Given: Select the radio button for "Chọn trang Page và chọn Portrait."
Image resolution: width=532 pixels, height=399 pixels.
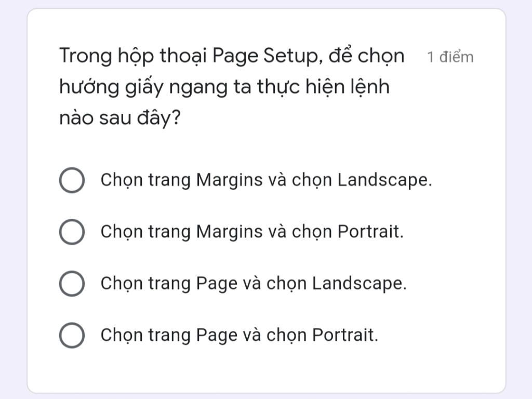Looking at the screenshot, I should pos(72,335).
